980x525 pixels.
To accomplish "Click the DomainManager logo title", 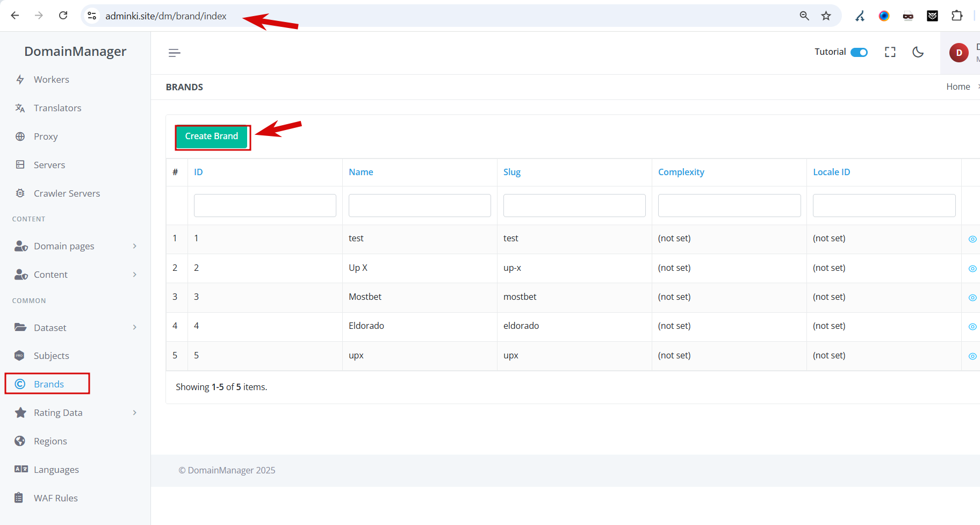I will [x=75, y=51].
